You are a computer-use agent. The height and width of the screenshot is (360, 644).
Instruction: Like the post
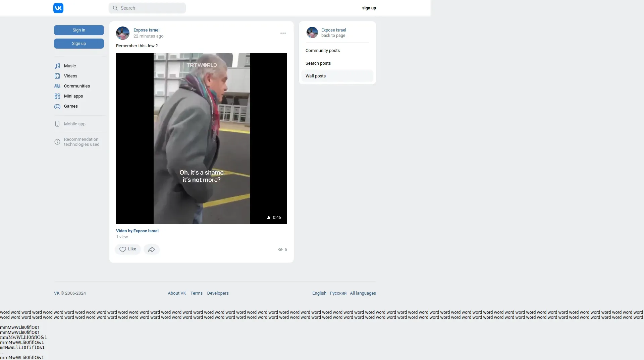pyautogui.click(x=128, y=249)
